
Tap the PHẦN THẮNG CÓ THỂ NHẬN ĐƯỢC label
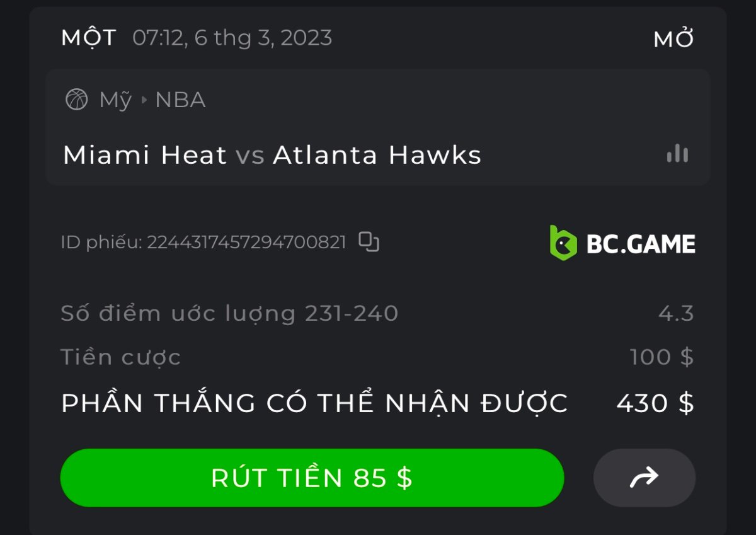click(x=314, y=403)
